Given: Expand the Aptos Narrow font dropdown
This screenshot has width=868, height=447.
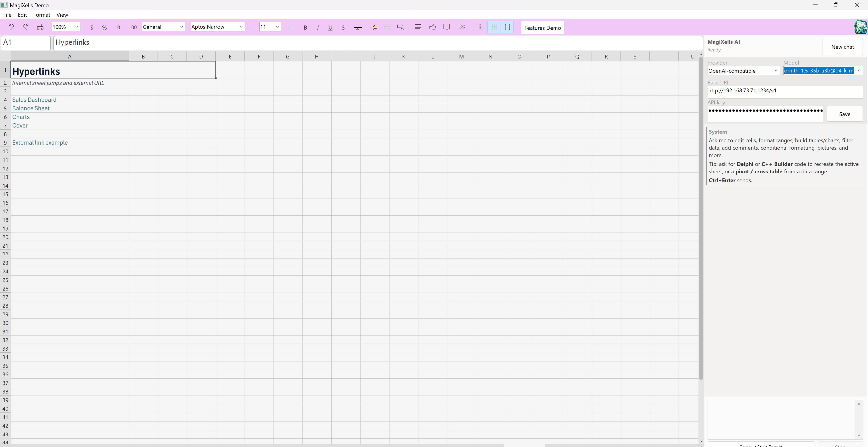Looking at the screenshot, I should click(218, 27).
